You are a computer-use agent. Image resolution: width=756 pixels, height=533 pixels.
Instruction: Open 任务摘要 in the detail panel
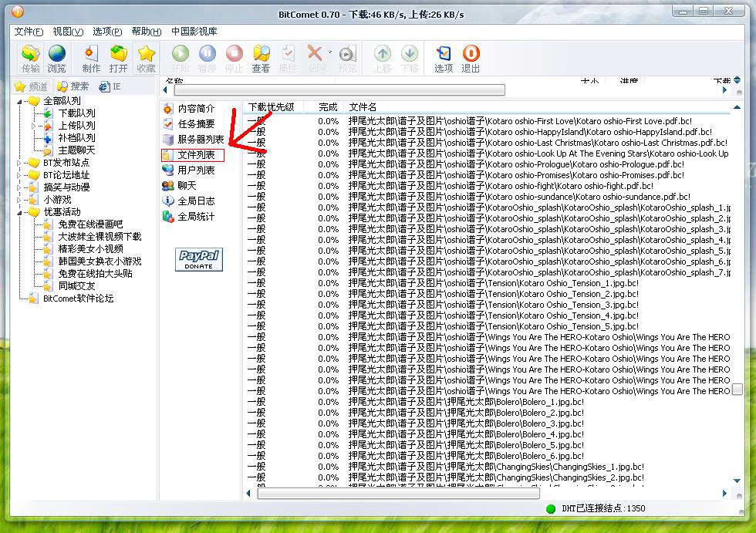tap(189, 124)
